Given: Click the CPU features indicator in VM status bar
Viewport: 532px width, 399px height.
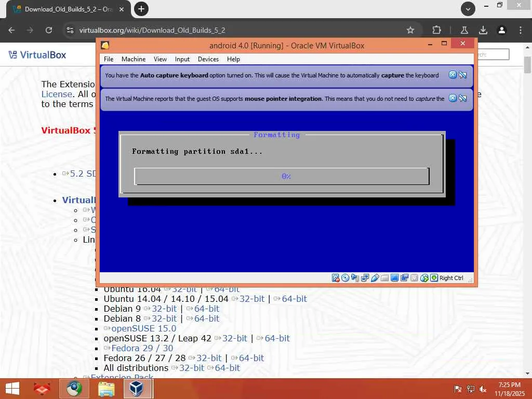Looking at the screenshot, I should click(x=414, y=278).
